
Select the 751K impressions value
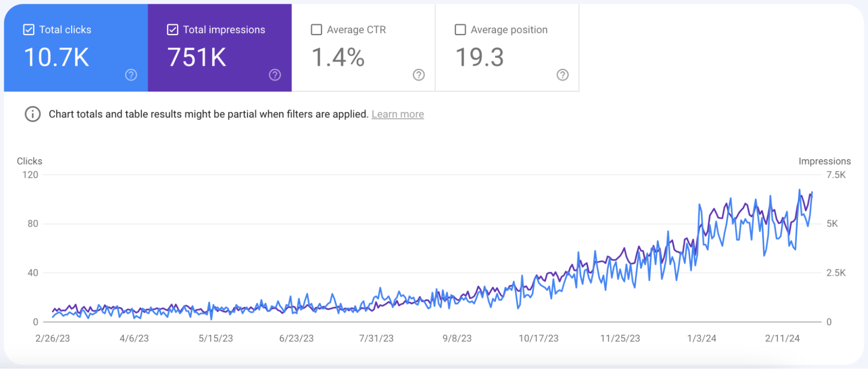click(197, 57)
